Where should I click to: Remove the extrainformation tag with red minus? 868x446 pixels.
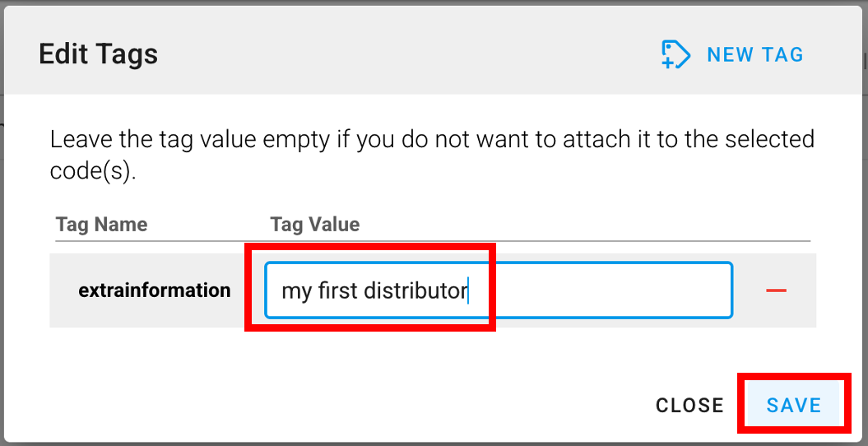coord(776,290)
